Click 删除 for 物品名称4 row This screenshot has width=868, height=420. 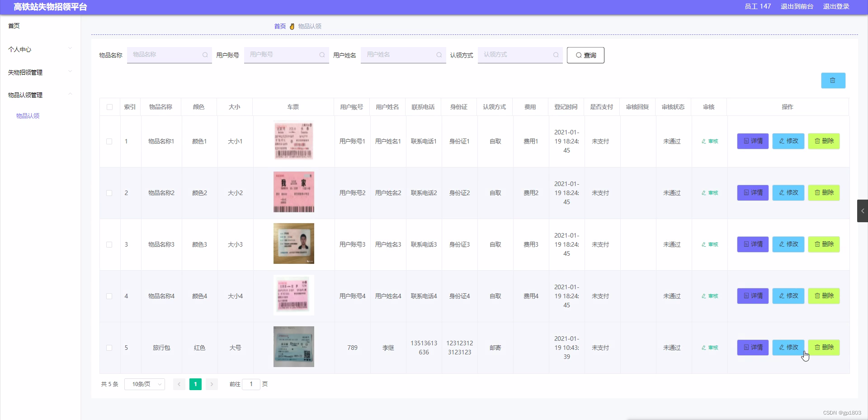point(824,296)
